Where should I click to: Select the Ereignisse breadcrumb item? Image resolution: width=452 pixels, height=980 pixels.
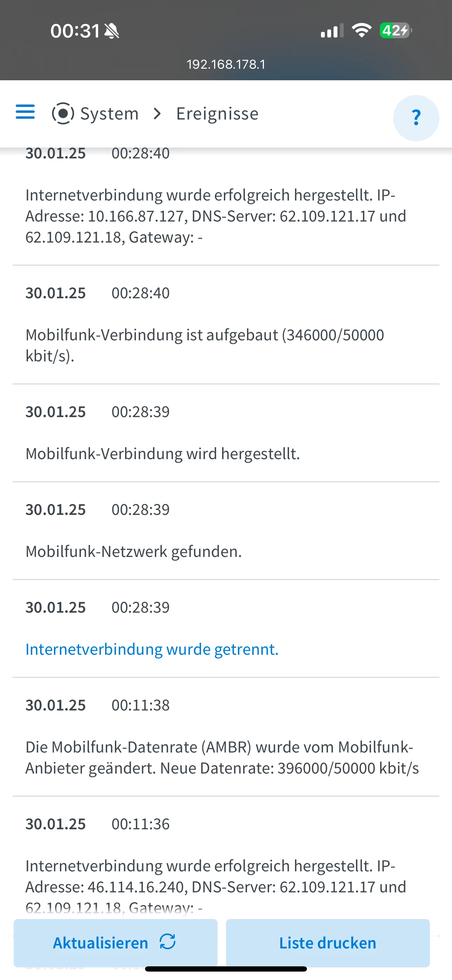coord(217,113)
